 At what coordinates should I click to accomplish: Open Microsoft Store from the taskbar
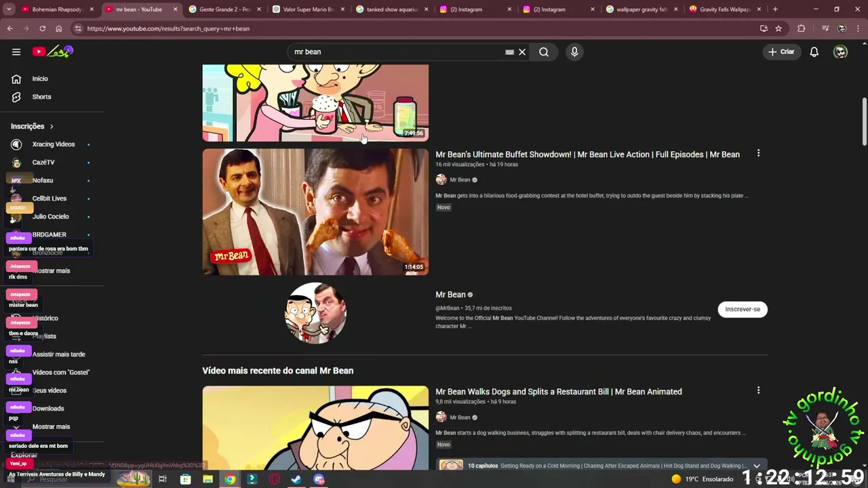pos(186,479)
